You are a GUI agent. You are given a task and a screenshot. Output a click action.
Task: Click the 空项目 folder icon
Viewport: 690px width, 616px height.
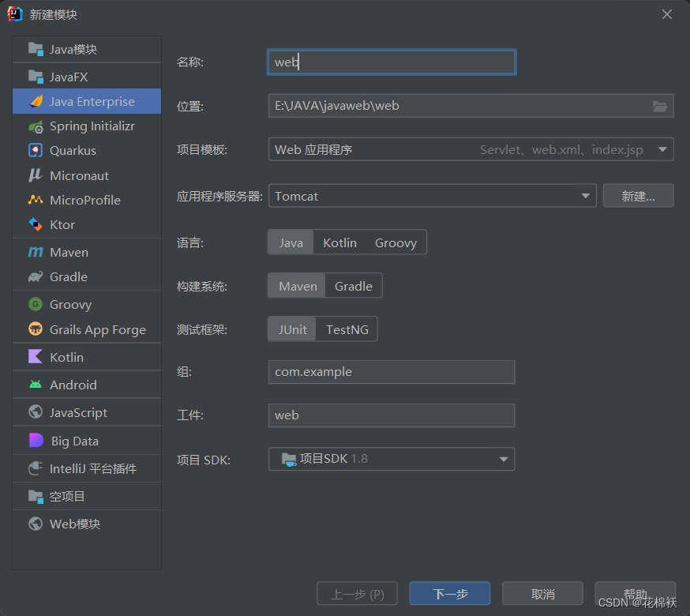pos(36,496)
